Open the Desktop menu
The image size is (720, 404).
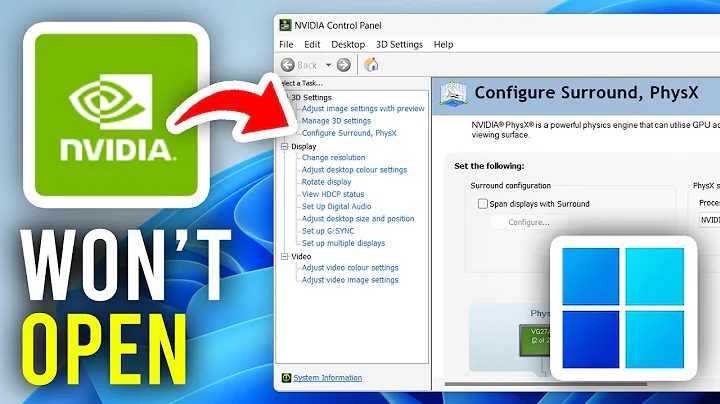[348, 45]
